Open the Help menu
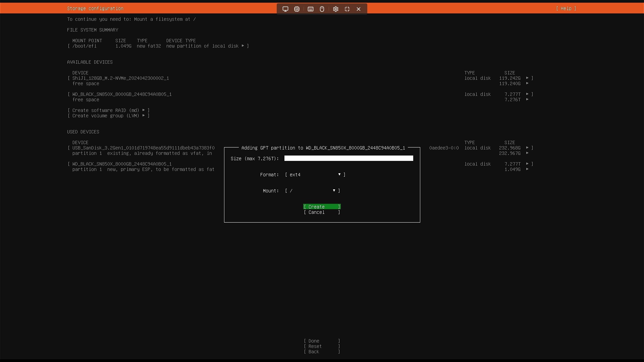Viewport: 644px width, 362px height. (566, 8)
